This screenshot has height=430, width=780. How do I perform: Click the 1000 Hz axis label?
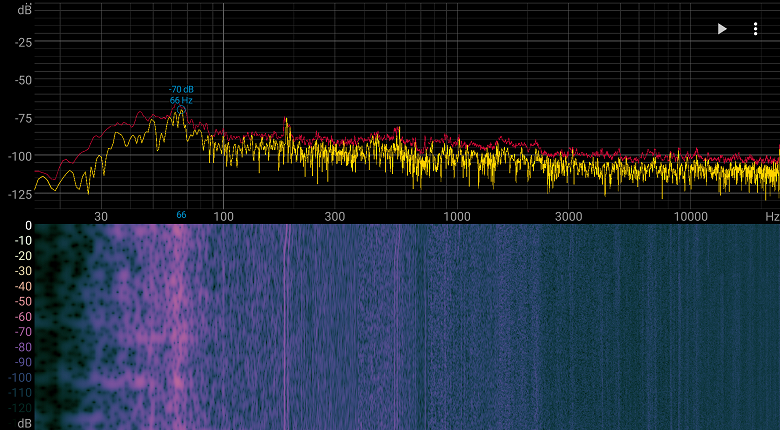457,216
